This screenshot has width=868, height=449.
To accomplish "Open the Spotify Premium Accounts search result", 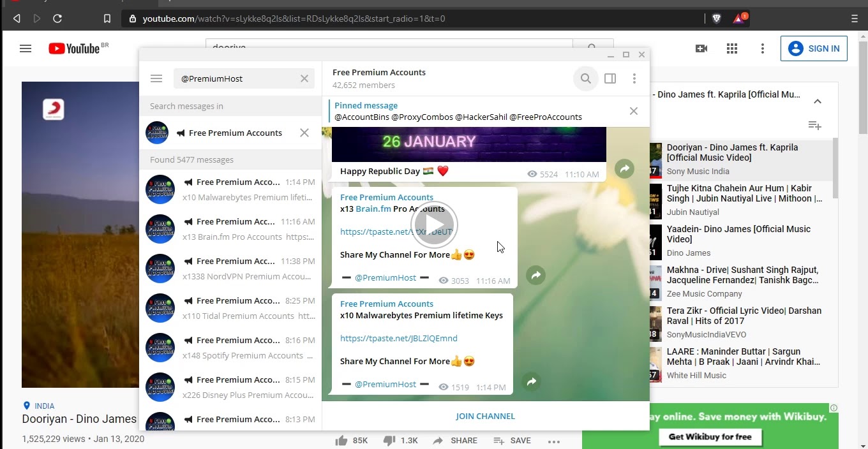I will [230, 348].
